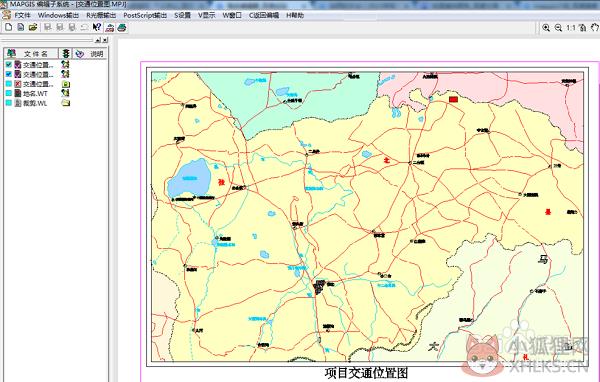Image resolution: width=600 pixels, height=382 pixels.
Task: Uncheck the first 交通位置 layer checkbox
Action: pos(9,65)
